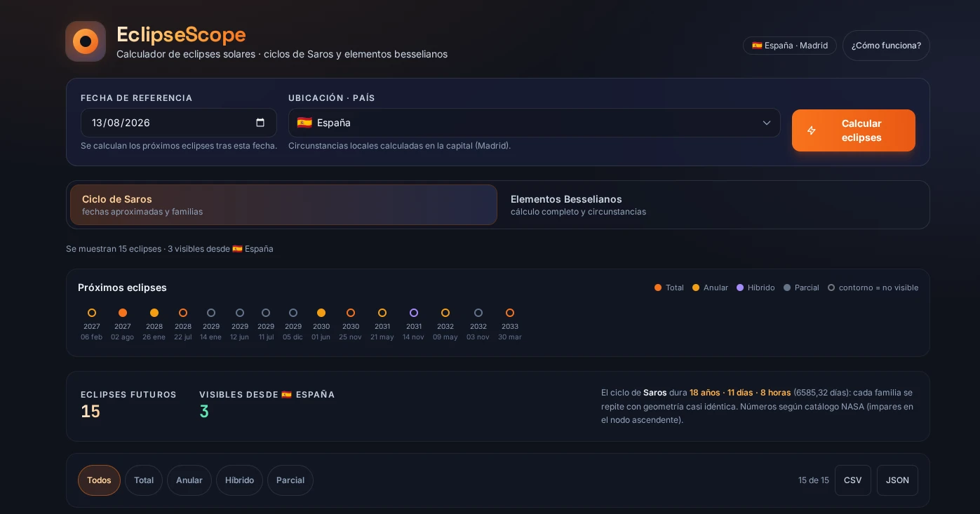
Task: Switch to the Elementos Besselianos tab
Action: (x=712, y=205)
